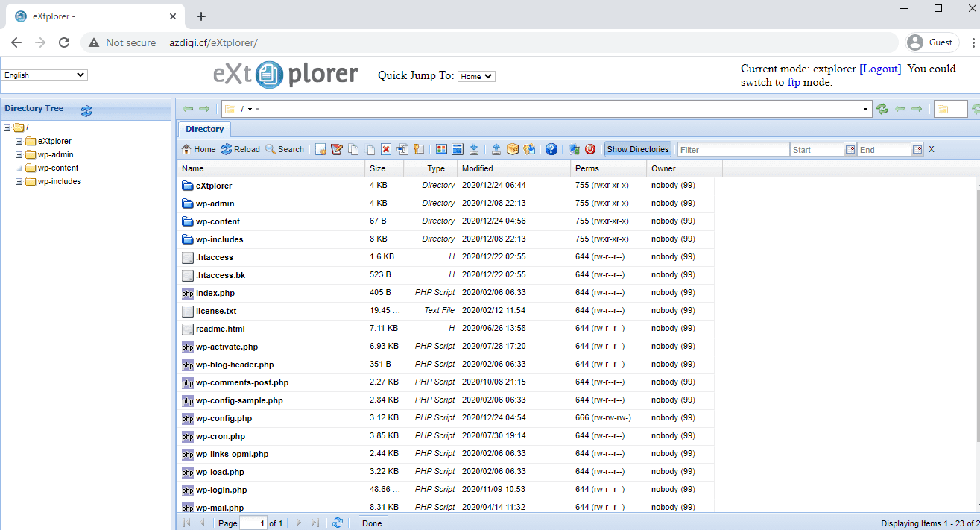The image size is (980, 530).
Task: Sort by Modified column header
Action: click(x=514, y=168)
